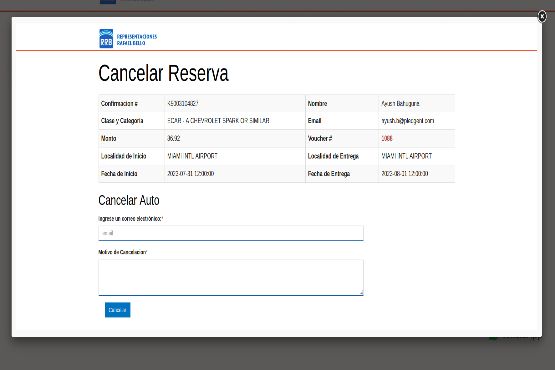
Task: Click the Cancelar Reserva heading
Action: click(x=164, y=73)
